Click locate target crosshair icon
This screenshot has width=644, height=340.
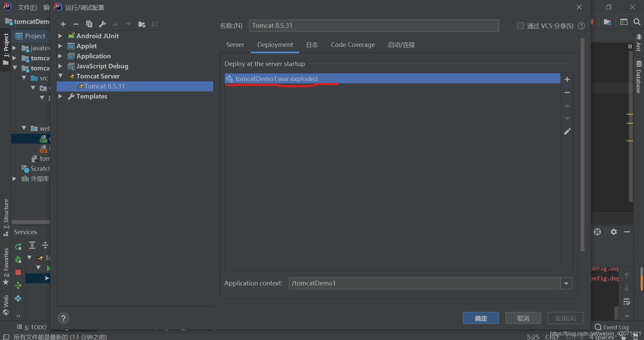coord(597,232)
